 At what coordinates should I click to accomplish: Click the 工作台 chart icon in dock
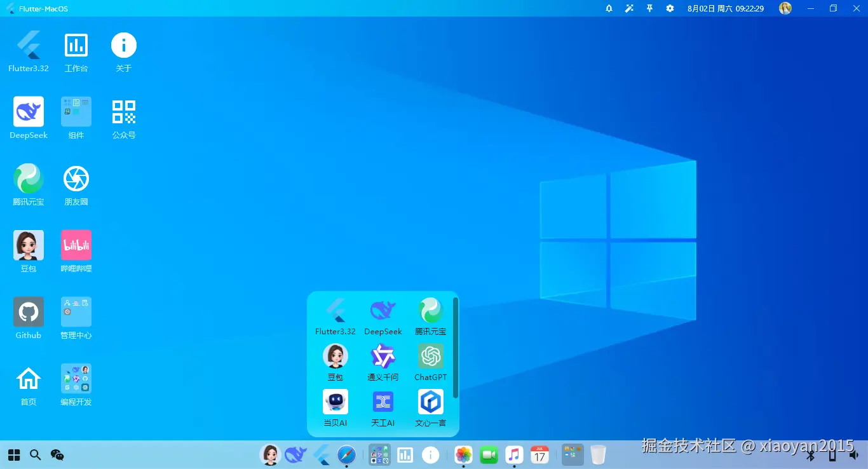point(405,454)
